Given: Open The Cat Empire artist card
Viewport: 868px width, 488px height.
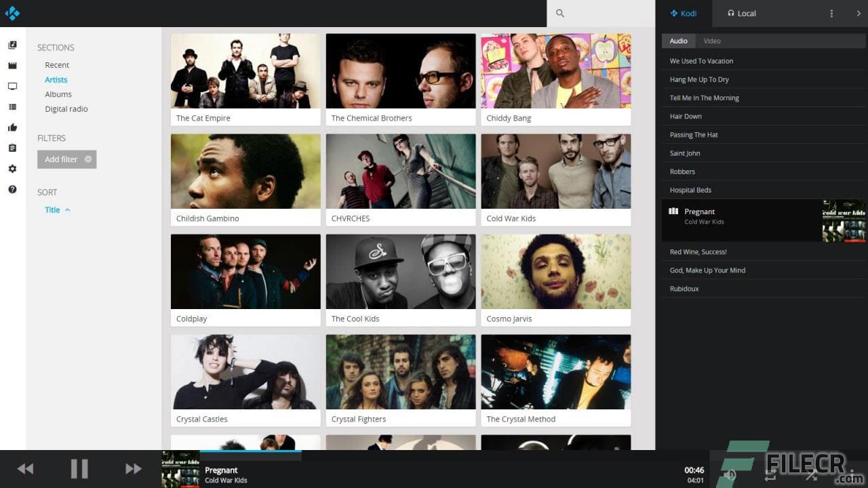Looking at the screenshot, I should (x=245, y=80).
